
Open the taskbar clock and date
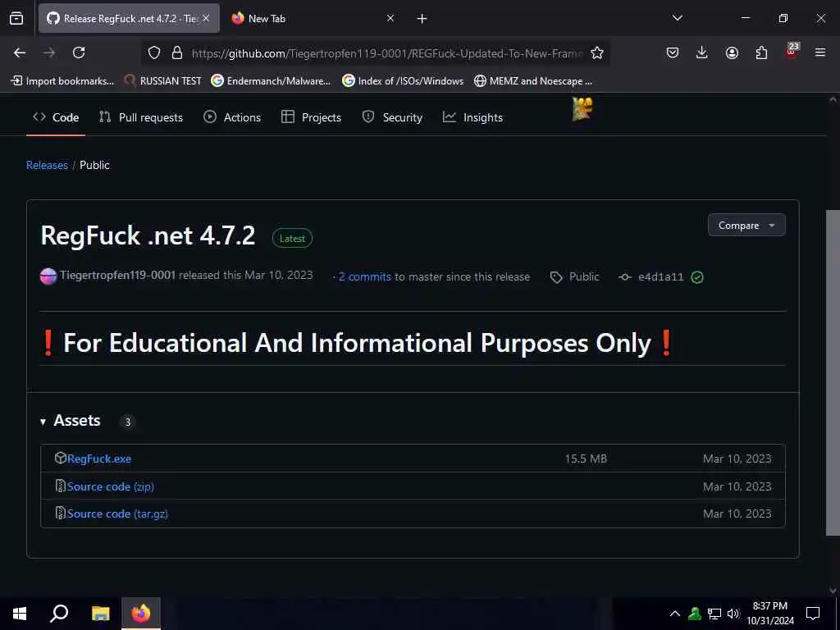tap(769, 614)
